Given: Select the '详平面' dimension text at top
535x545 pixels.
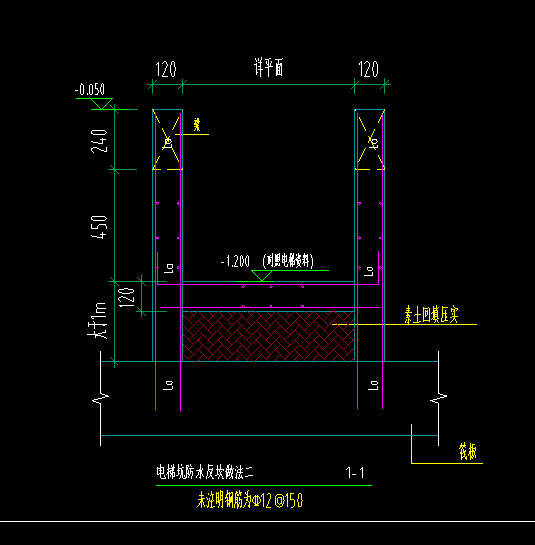Looking at the screenshot, I should 268,67.
